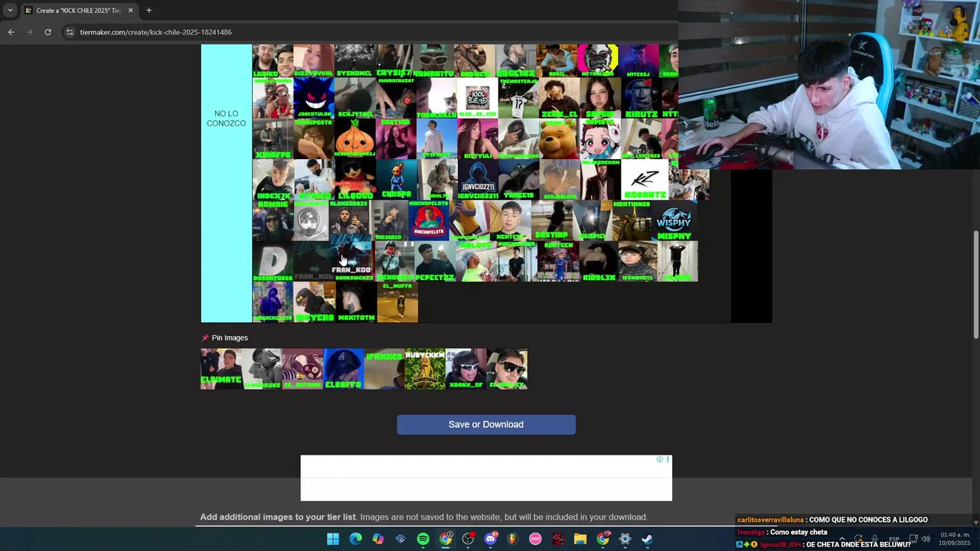980x551 pixels.
Task: Select the anime girl avatar image
Action: tap(599, 139)
